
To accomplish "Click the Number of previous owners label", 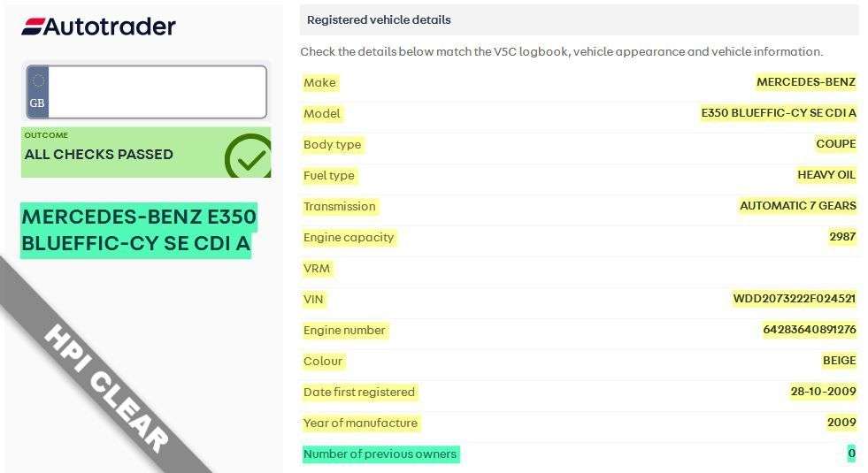I will (380, 454).
